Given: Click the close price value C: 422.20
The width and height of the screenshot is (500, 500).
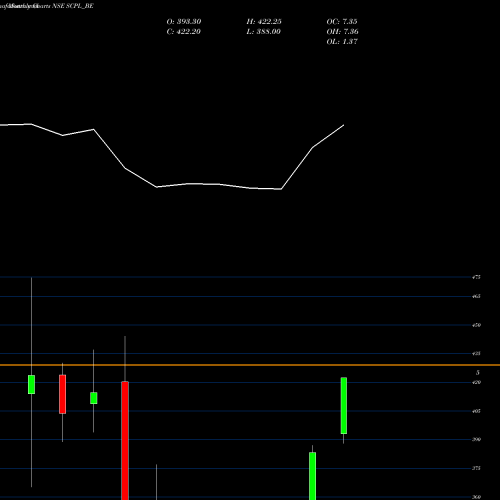Looking at the screenshot, I should [183, 32].
